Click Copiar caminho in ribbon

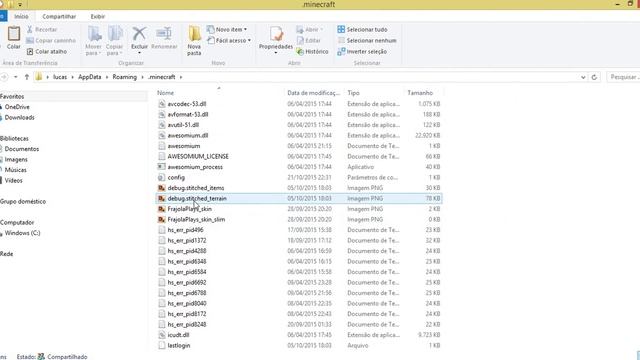tap(51, 40)
